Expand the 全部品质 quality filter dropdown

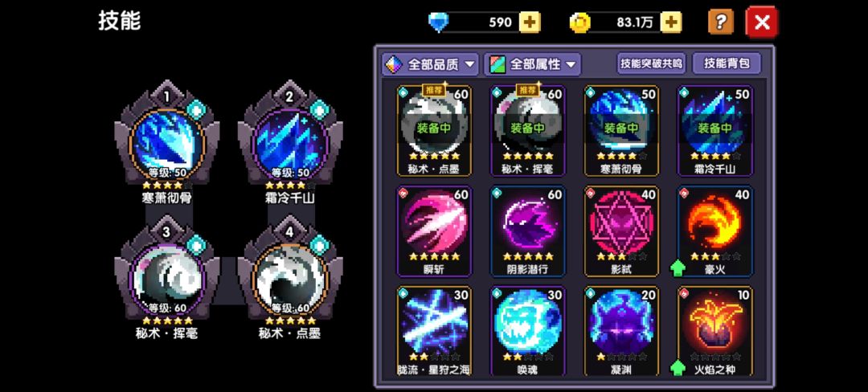point(430,65)
